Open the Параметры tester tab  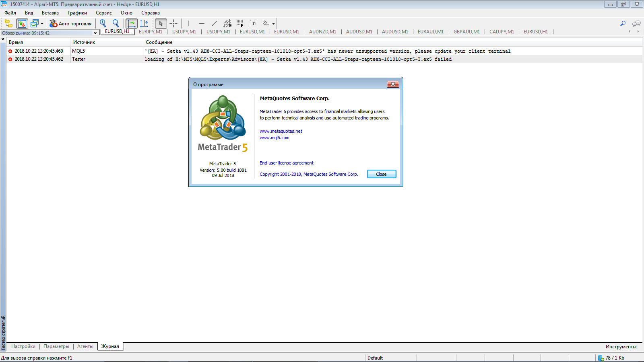point(56,346)
